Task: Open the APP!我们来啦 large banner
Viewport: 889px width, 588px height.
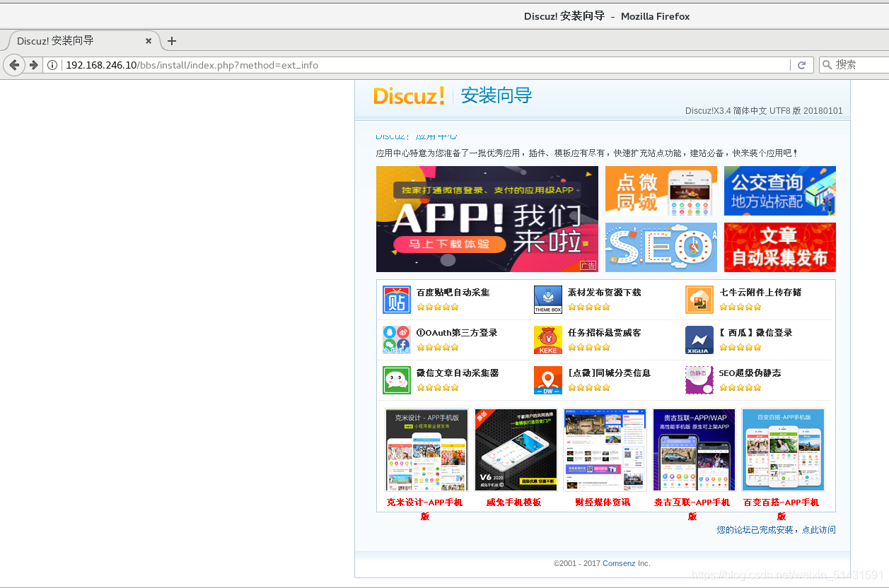Action: 487,219
